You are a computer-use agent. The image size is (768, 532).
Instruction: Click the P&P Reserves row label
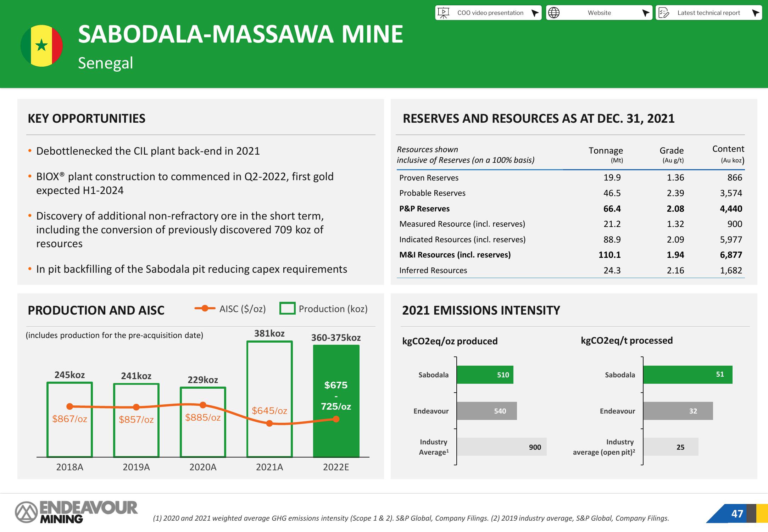[x=424, y=209]
